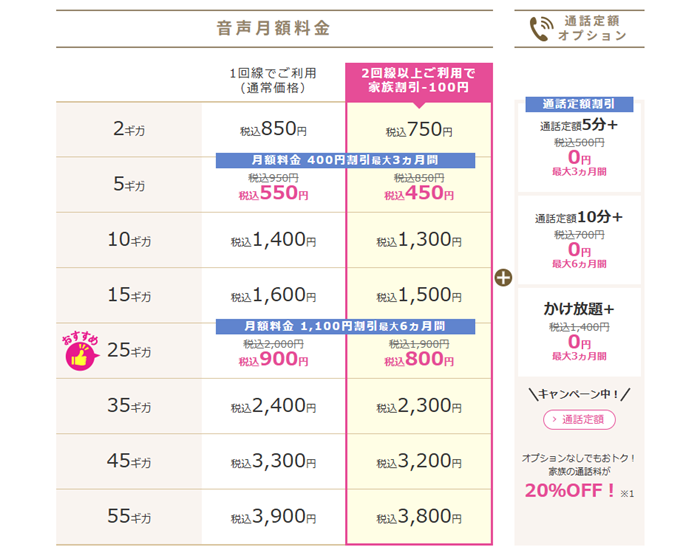Viewport: 700px width, 550px height.
Task: Select the 25ギガ plan row label
Action: (x=129, y=350)
